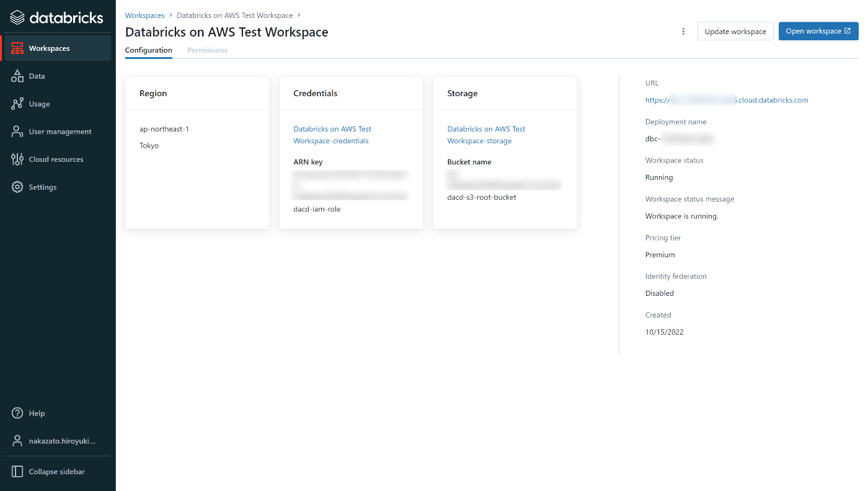Click the Collapse sidebar panel icon
868x491 pixels.
point(17,472)
